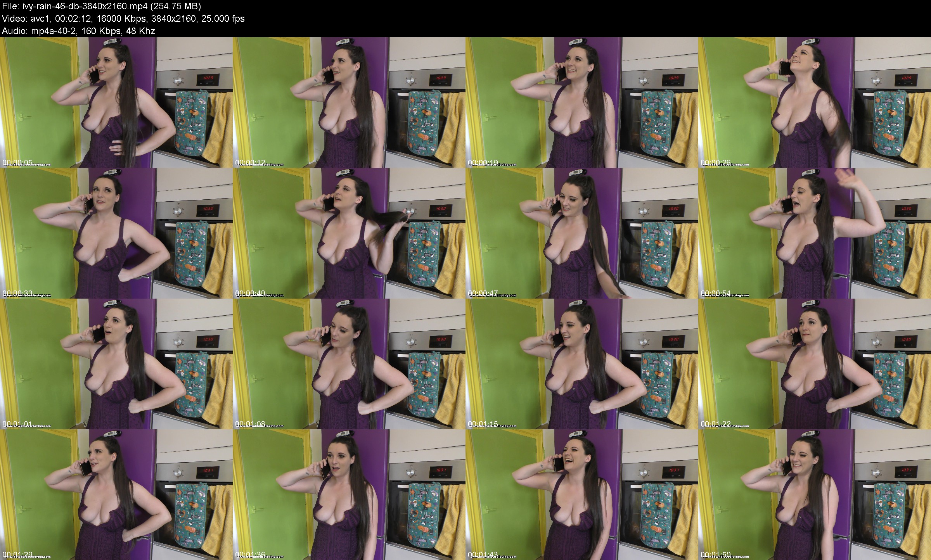The image size is (931, 560).
Task: Open the frame timestamped 00:00:47
Action: click(582, 233)
